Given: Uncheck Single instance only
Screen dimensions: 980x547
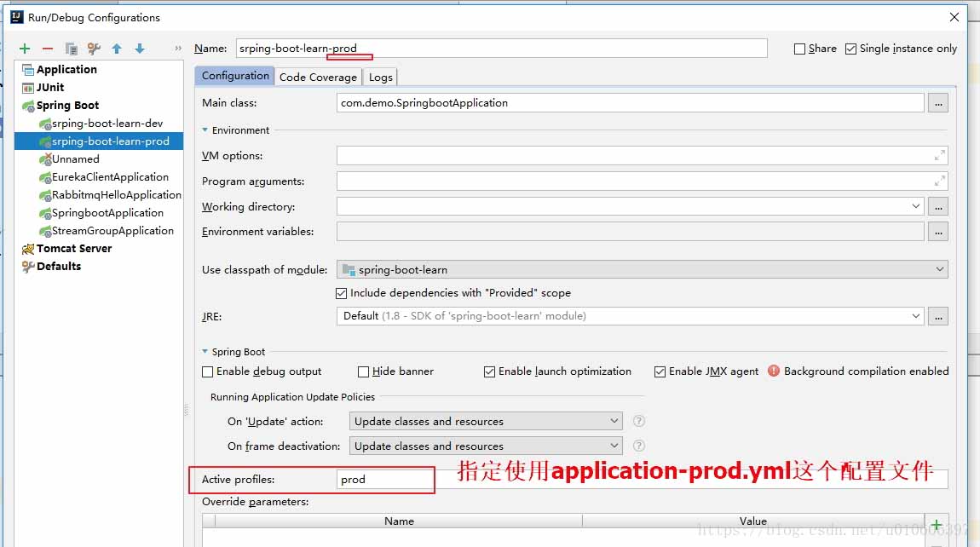Looking at the screenshot, I should (850, 49).
